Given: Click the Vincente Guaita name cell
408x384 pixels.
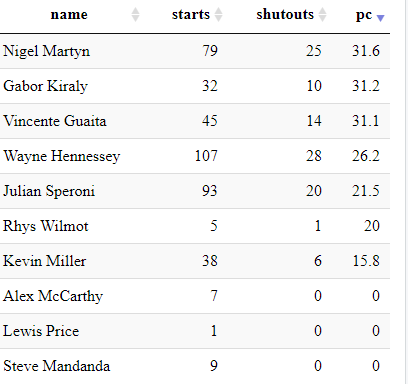Looking at the screenshot, I should tap(55, 121).
